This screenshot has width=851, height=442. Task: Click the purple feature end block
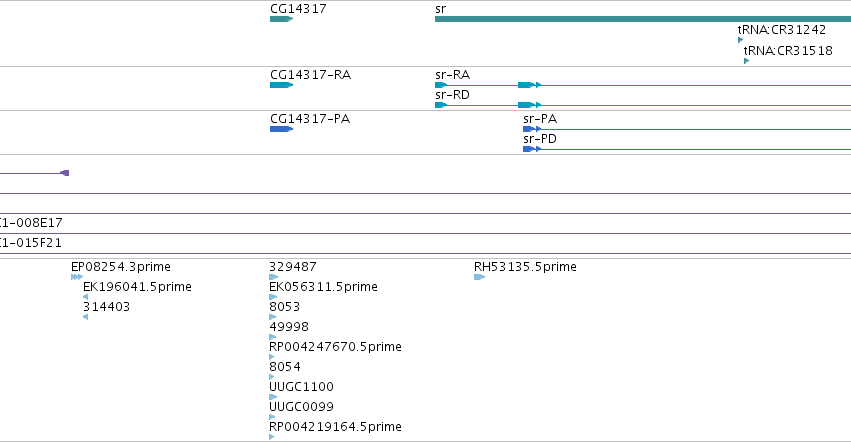(x=65, y=173)
